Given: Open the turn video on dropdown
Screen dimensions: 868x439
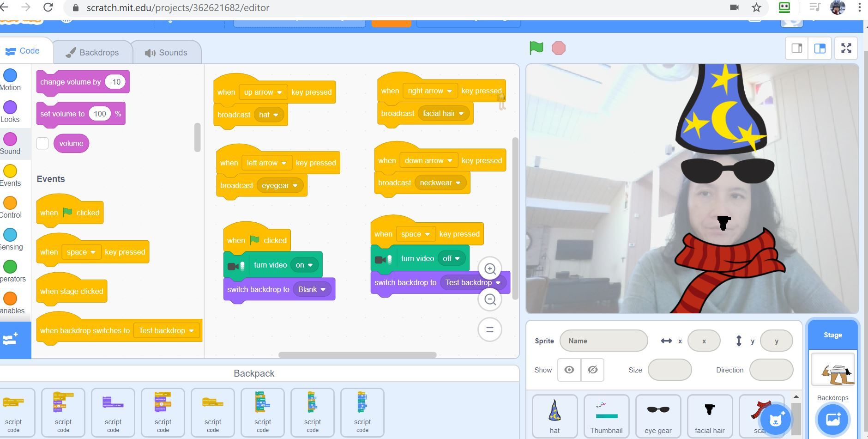Looking at the screenshot, I should tap(304, 265).
